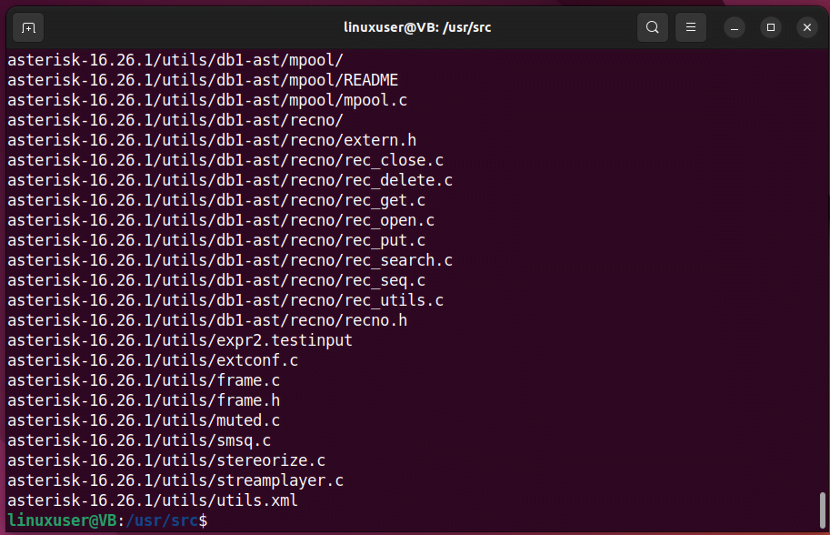Click the line ending rec_put.c

[x=216, y=241]
